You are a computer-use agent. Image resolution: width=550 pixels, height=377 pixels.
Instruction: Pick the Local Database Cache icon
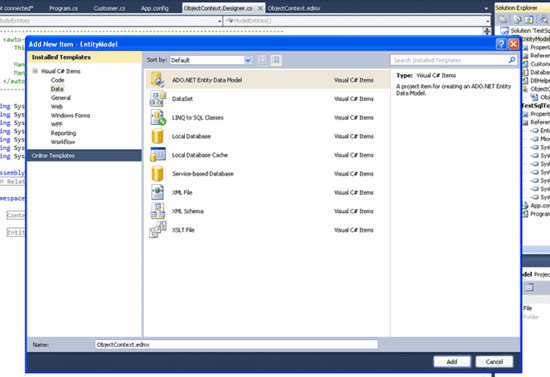click(x=157, y=155)
